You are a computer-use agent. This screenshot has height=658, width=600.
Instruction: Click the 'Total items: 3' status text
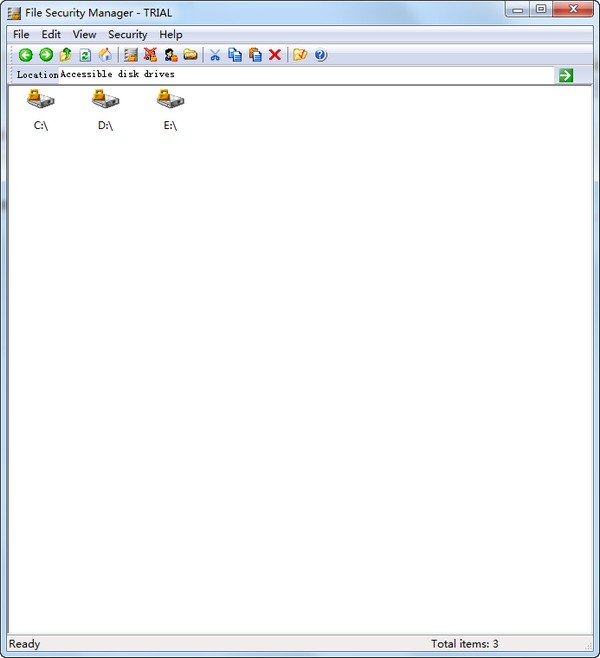[464, 644]
